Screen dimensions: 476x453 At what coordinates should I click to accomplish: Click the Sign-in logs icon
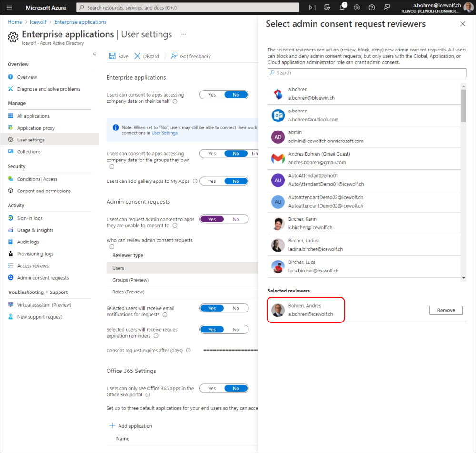click(10, 218)
